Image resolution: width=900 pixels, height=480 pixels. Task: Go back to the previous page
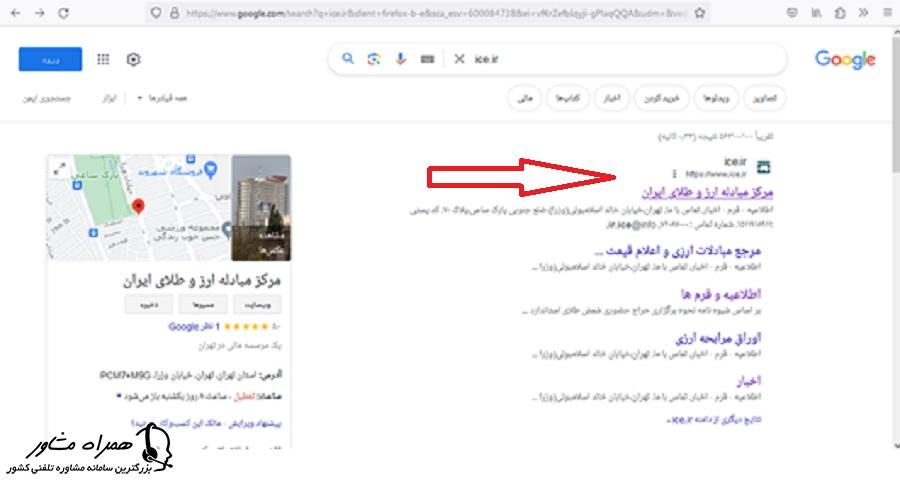pos(15,13)
